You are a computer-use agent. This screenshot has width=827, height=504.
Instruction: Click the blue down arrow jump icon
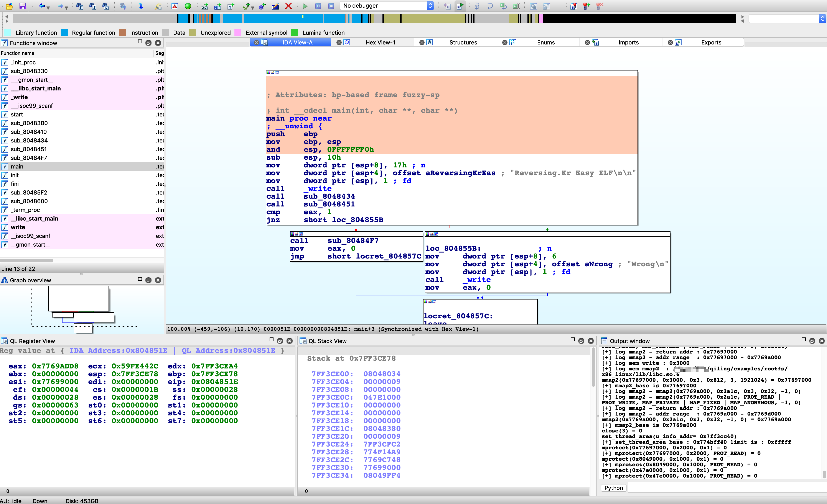(x=141, y=6)
